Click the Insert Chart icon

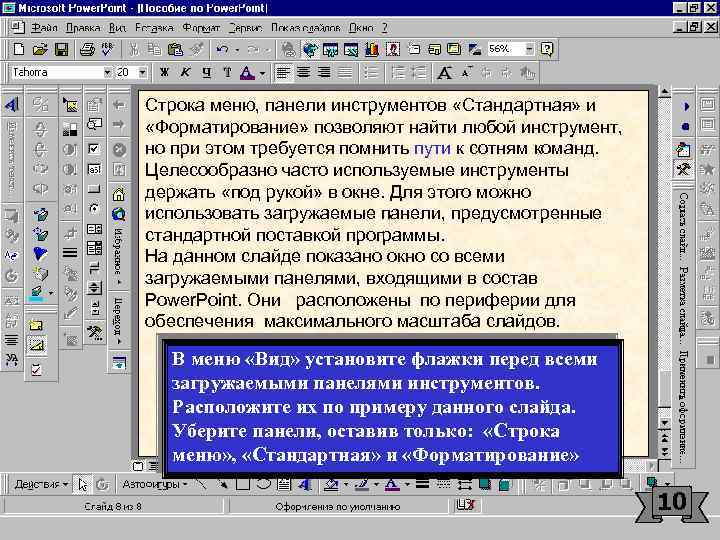[371, 49]
